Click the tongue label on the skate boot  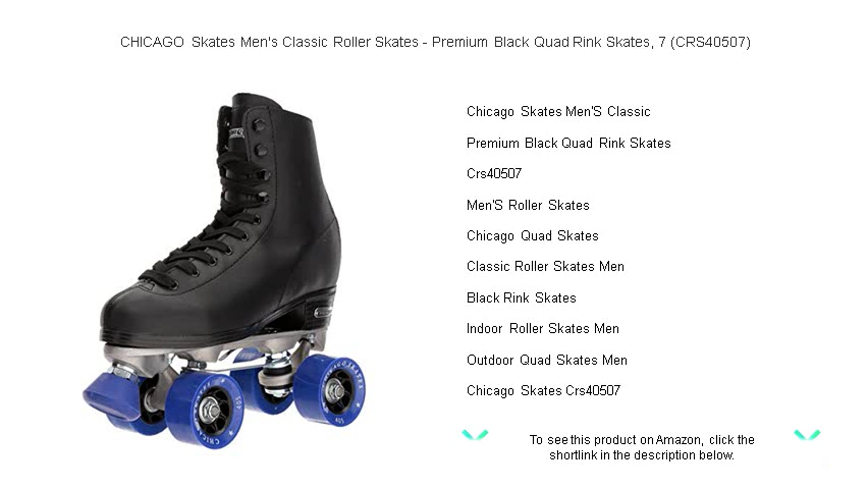click(x=237, y=133)
